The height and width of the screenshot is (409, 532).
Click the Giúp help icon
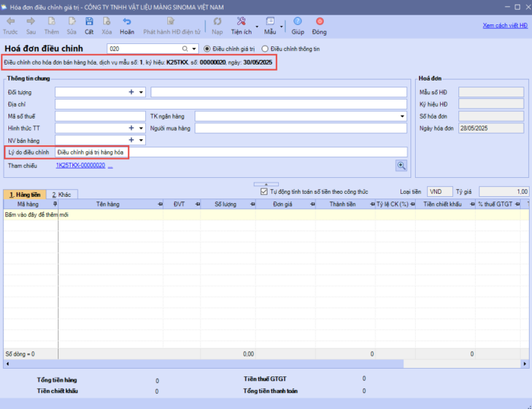[297, 23]
